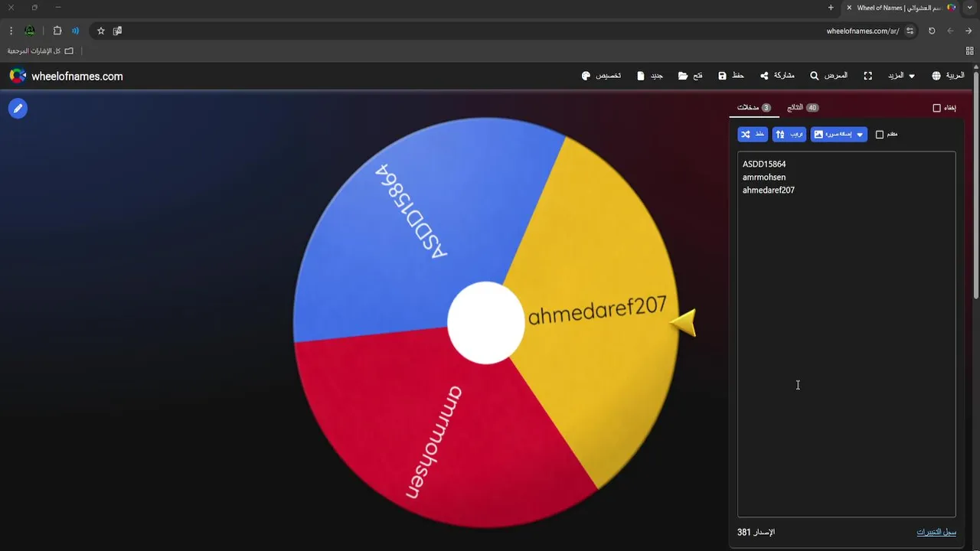The height and width of the screenshot is (551, 980).
Task: Open the apps grid icon on bookmarks bar
Action: 970,51
